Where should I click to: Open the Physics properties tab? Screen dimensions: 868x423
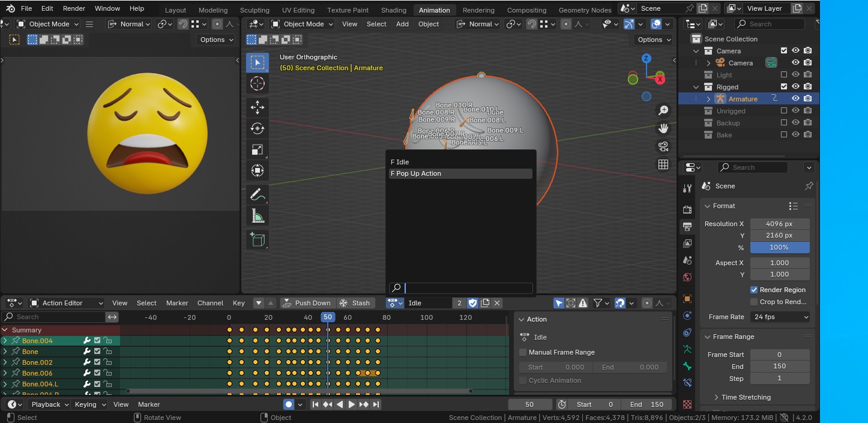pyautogui.click(x=687, y=316)
